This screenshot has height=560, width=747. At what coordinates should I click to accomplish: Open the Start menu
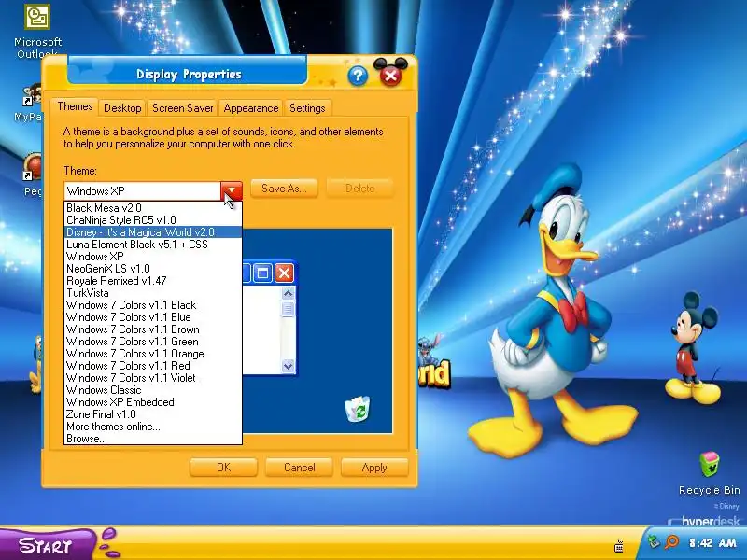(46, 546)
